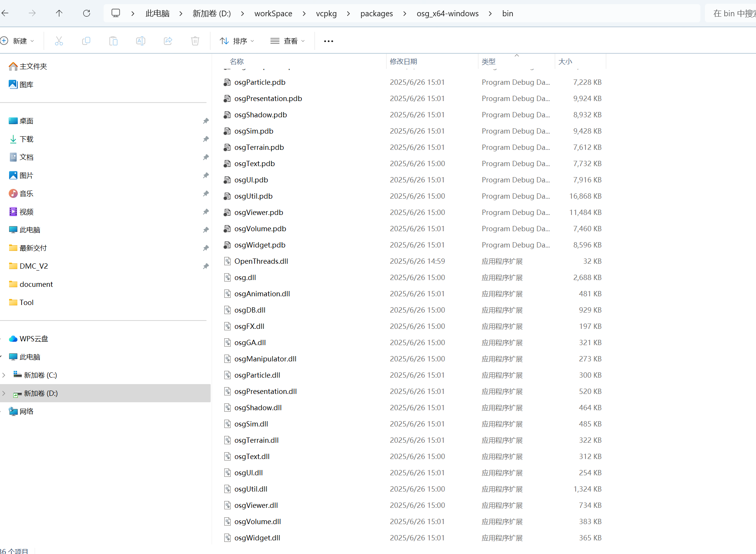Expand the 新加卷 (C:) drive tree
This screenshot has height=554, width=756.
click(4, 375)
